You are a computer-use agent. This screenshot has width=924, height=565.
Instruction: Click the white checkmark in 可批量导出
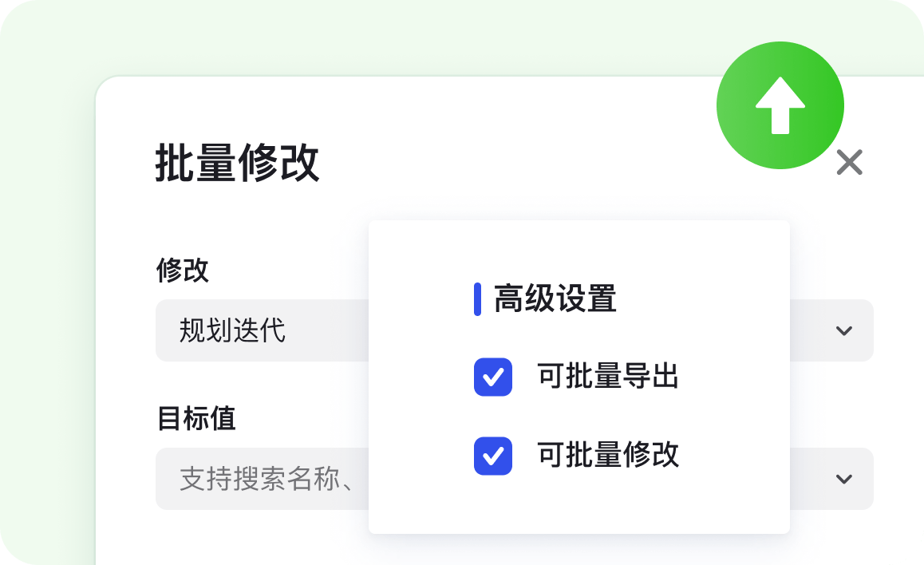493,377
